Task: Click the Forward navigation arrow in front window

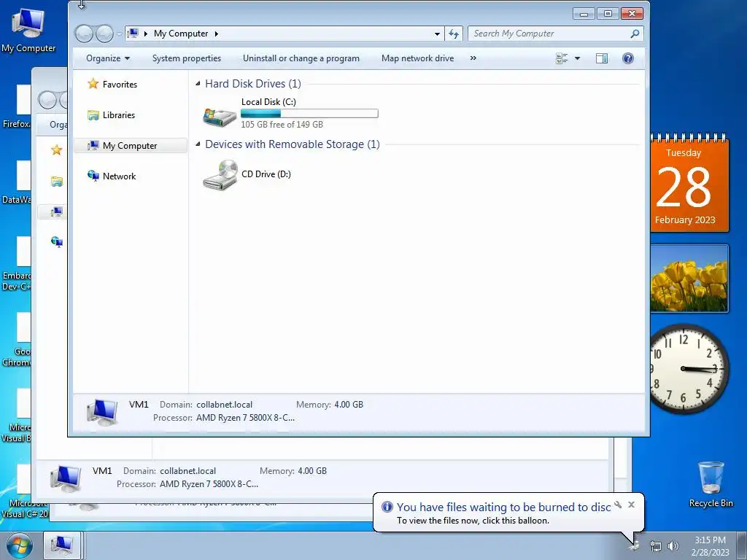Action: [104, 34]
